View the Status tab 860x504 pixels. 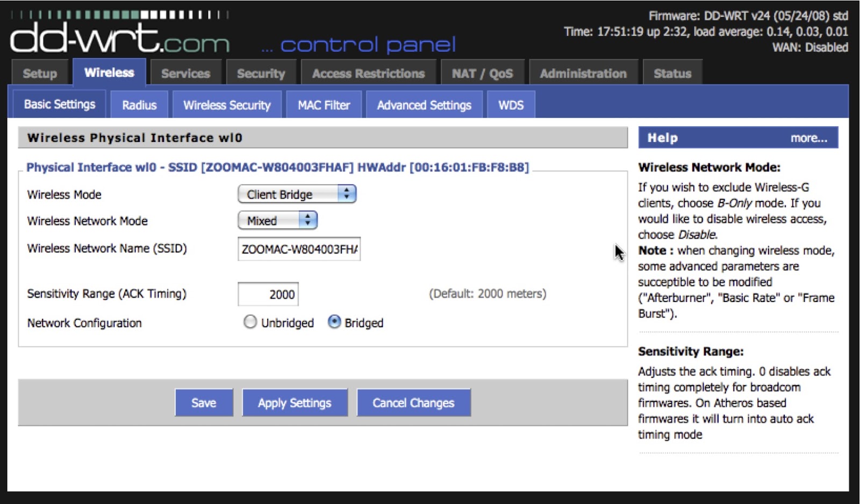(672, 74)
